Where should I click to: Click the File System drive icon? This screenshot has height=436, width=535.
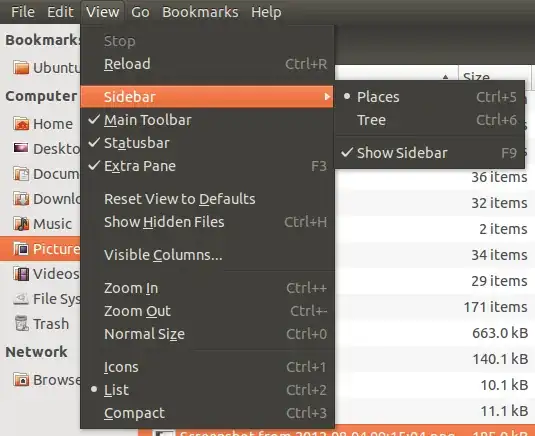pyautogui.click(x=21, y=299)
